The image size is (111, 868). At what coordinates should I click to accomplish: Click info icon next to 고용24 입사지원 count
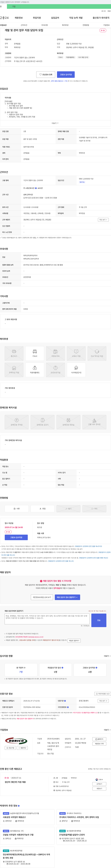pos(97,668)
